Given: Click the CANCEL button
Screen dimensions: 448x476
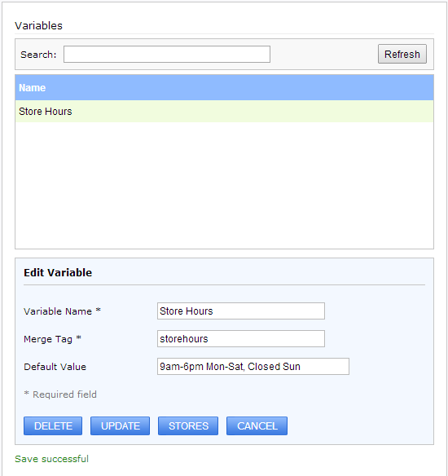Looking at the screenshot, I should coord(257,426).
